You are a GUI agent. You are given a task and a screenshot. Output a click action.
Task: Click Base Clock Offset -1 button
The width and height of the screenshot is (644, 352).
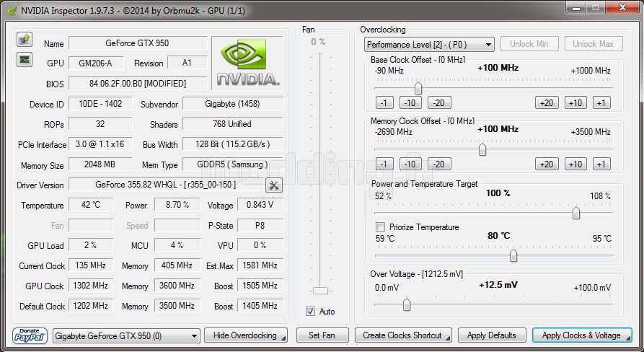[384, 102]
